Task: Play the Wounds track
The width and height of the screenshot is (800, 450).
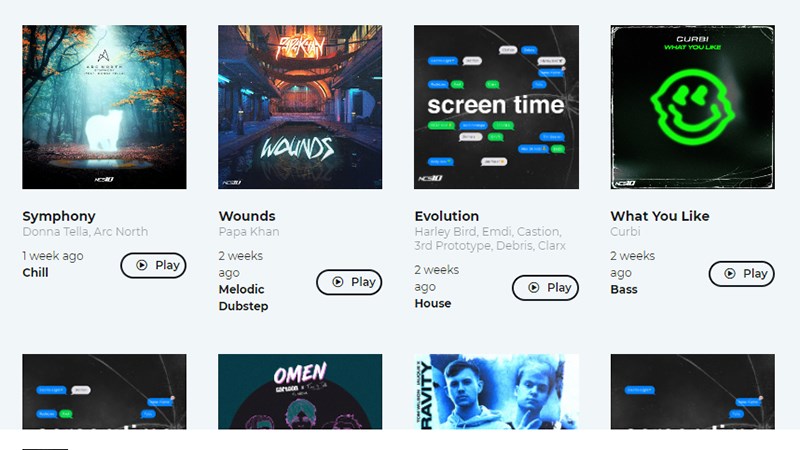Action: [349, 282]
